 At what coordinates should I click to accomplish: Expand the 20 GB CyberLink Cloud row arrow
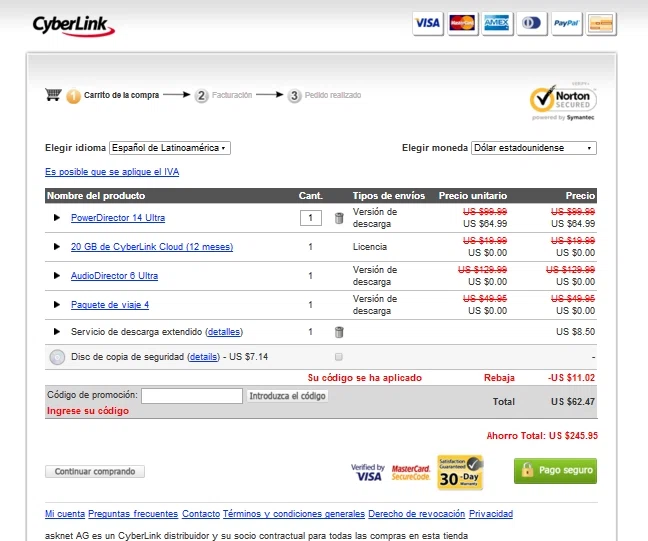[x=57, y=246]
